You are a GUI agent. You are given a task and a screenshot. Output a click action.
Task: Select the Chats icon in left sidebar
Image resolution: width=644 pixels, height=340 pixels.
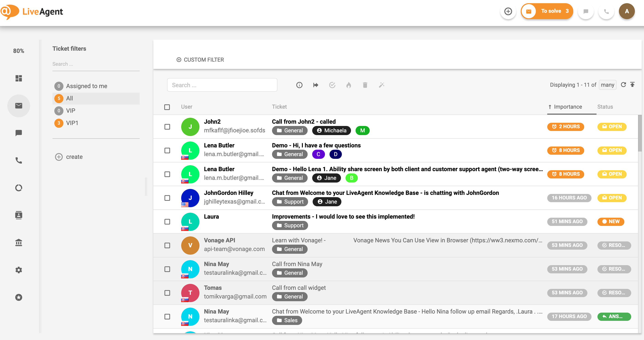point(19,133)
